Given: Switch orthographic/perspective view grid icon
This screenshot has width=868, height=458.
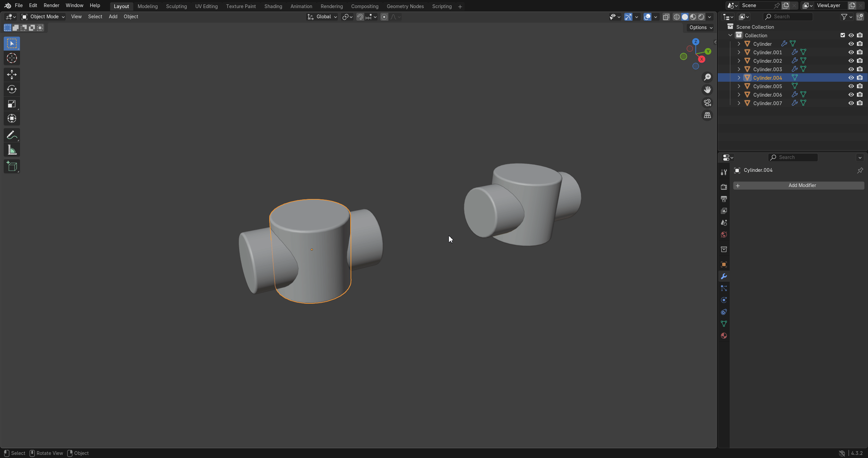Looking at the screenshot, I should coord(707,116).
